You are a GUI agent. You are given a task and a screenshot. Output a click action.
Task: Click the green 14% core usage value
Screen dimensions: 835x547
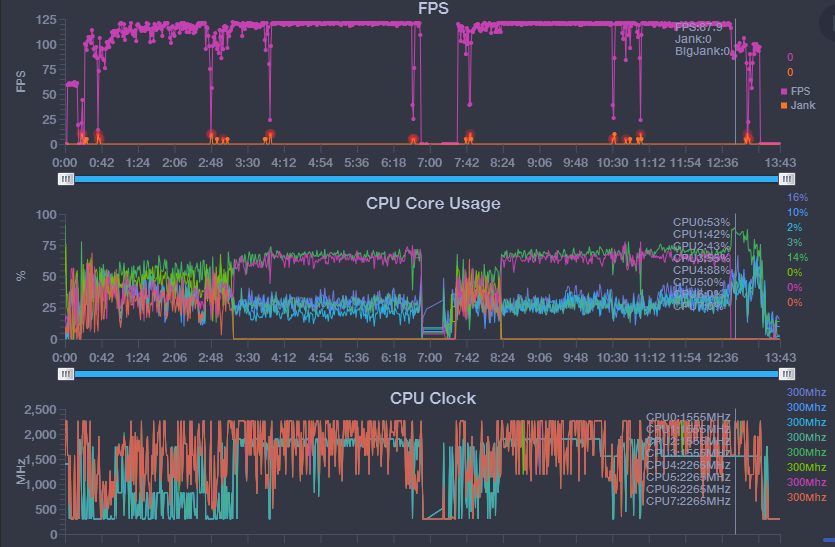click(797, 257)
